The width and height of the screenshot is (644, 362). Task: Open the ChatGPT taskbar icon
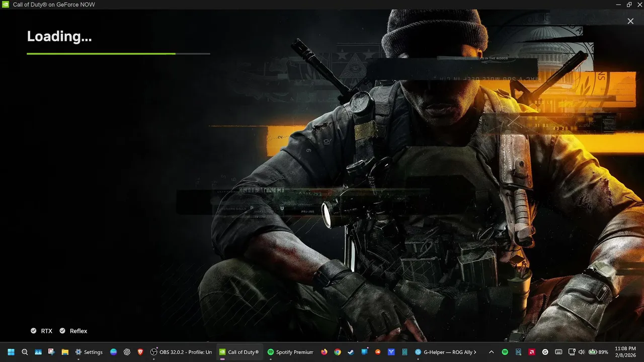[x=127, y=352]
